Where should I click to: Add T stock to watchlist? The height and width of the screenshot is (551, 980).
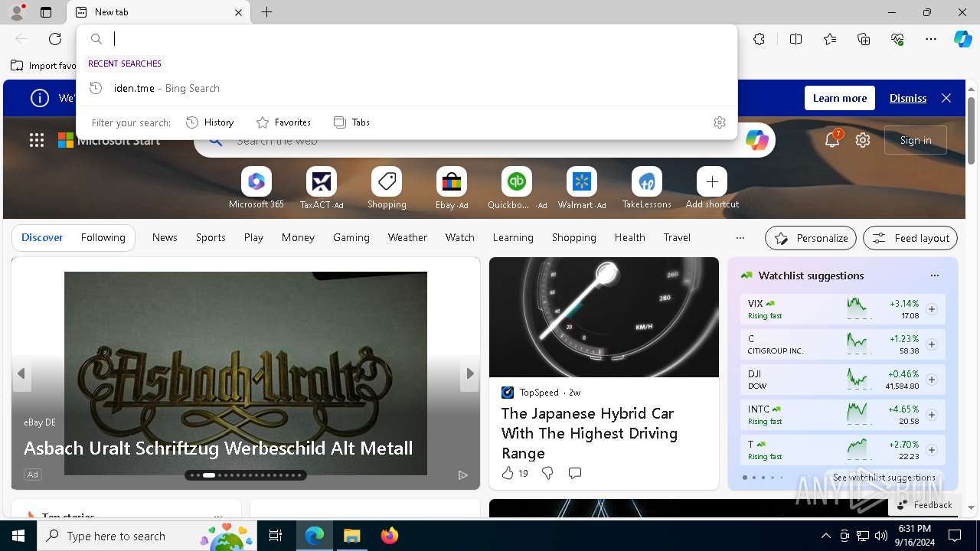click(x=932, y=450)
